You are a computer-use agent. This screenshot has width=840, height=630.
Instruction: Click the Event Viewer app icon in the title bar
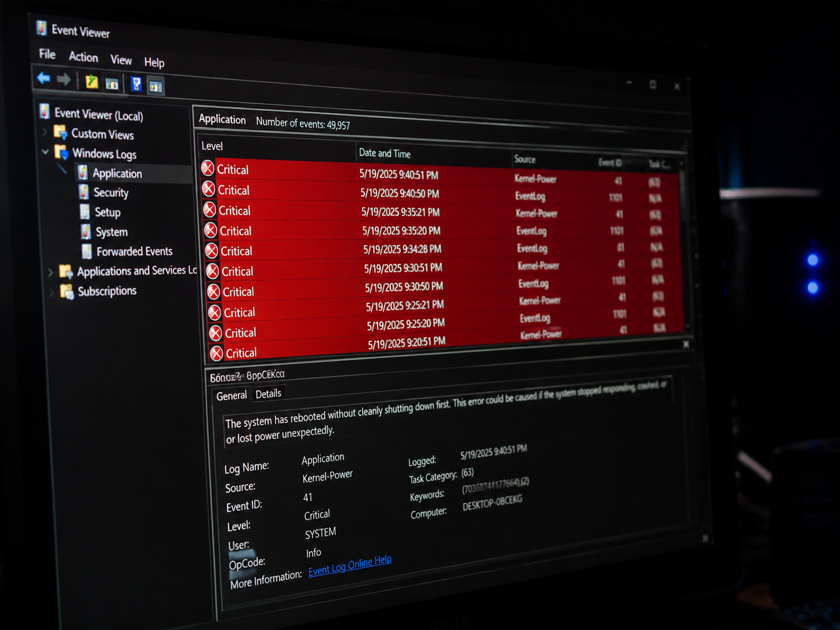(41, 28)
